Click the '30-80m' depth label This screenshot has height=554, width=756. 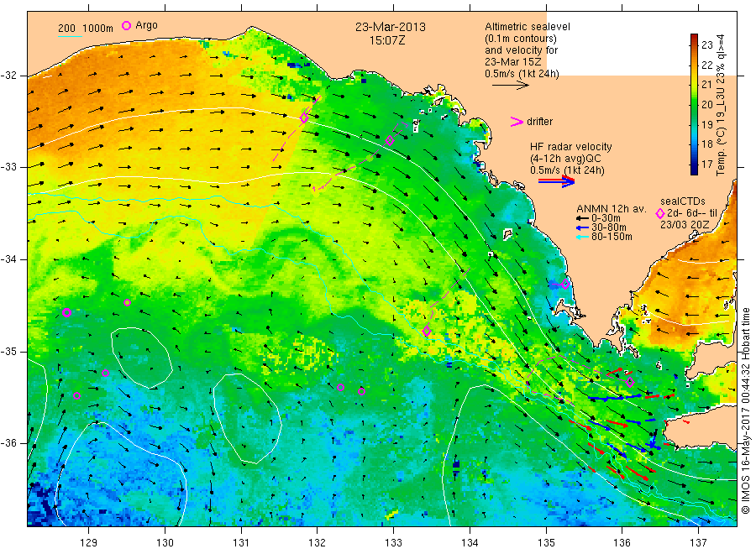(609, 227)
